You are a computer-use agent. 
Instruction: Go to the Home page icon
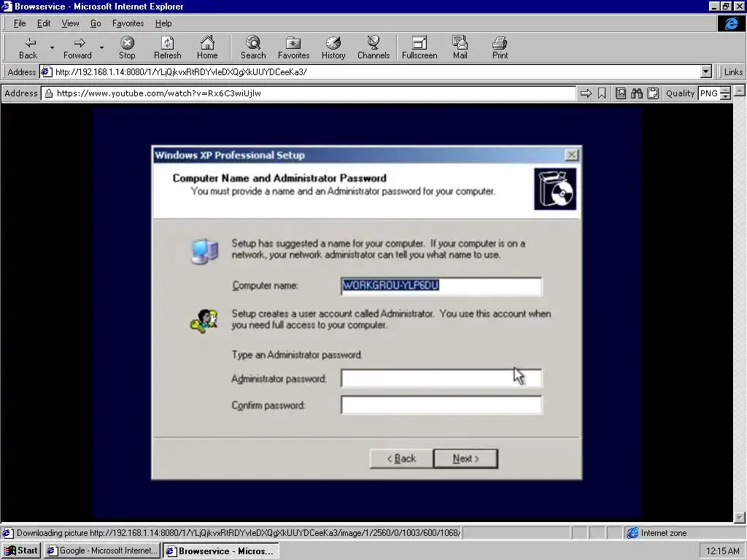tap(207, 47)
